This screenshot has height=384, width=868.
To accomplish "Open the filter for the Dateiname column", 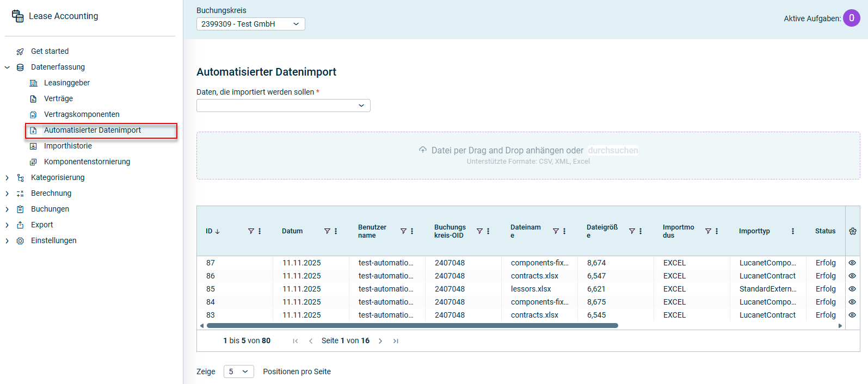I will click(556, 231).
